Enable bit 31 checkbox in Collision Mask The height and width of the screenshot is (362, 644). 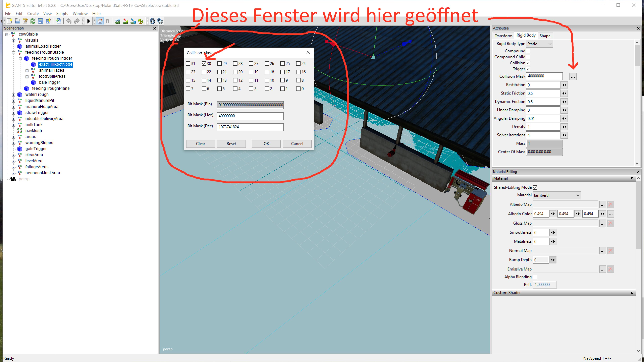(x=188, y=64)
